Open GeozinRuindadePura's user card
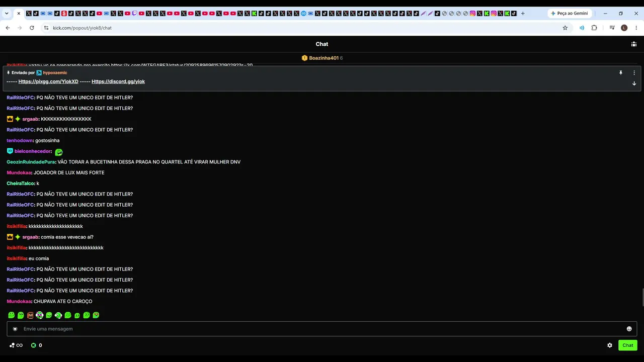Screen dimensions: 644x362 (31, 162)
